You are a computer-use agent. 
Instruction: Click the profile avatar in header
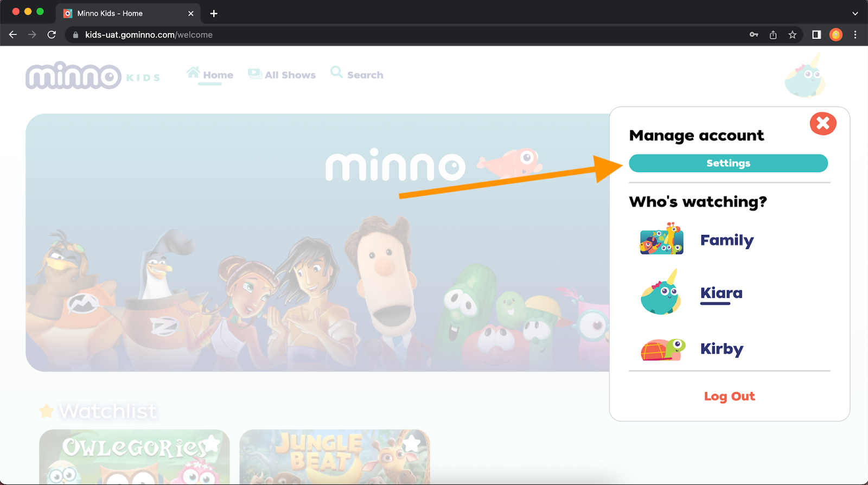(805, 78)
